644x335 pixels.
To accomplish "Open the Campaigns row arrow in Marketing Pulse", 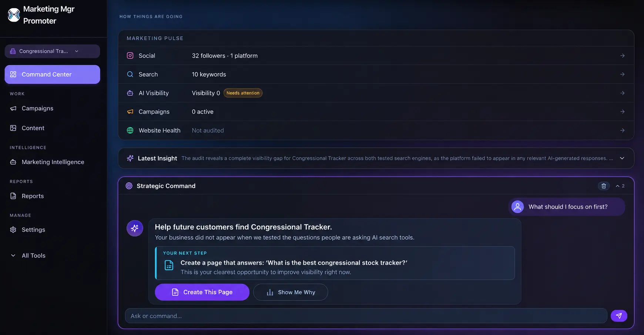I will coord(622,112).
